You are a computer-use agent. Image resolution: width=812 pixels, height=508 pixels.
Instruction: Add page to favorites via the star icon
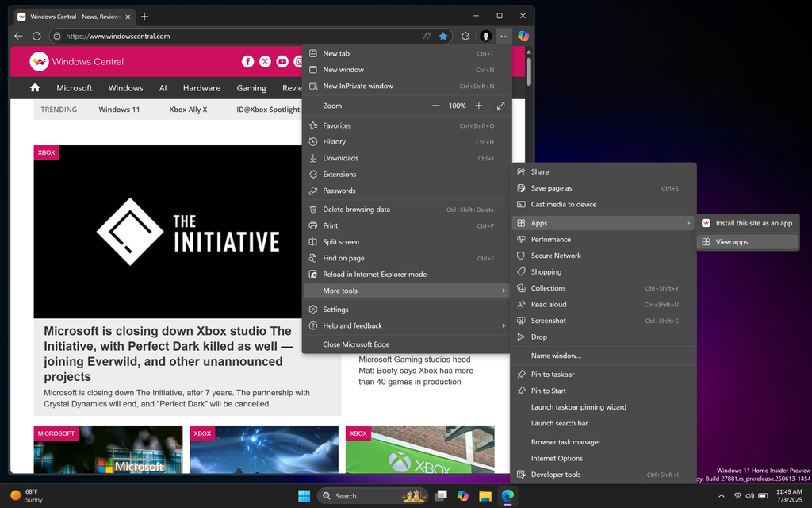pyautogui.click(x=444, y=36)
